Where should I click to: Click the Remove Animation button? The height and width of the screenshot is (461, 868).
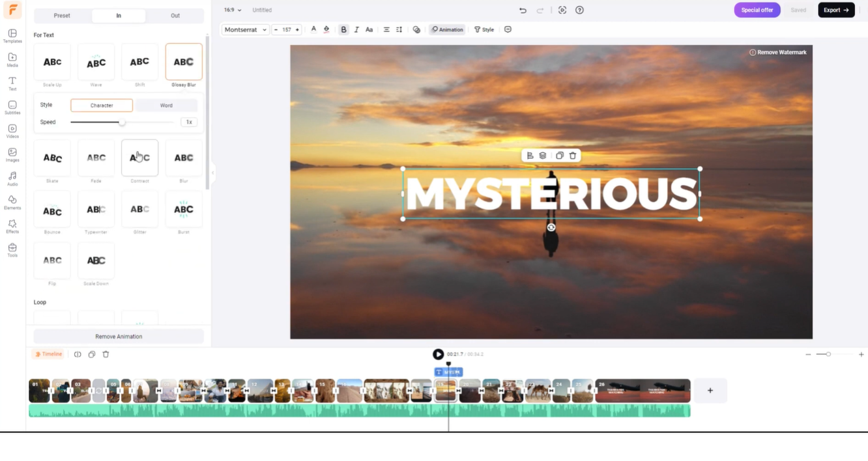(x=119, y=336)
